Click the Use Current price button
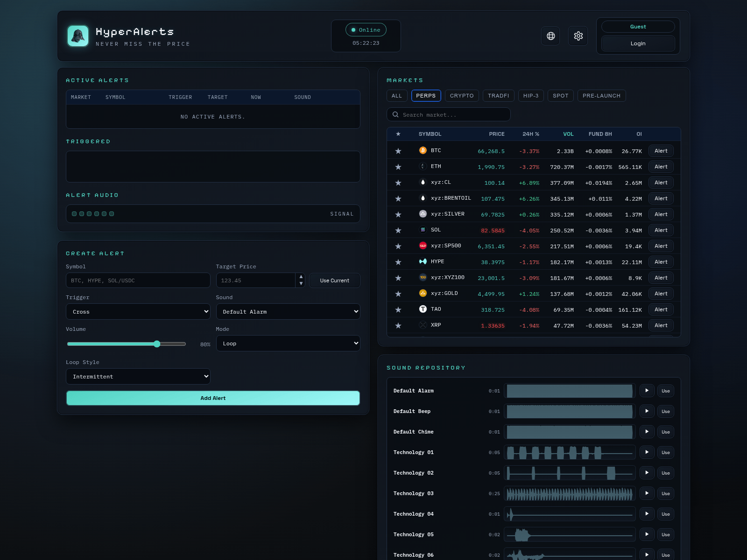 (x=335, y=280)
